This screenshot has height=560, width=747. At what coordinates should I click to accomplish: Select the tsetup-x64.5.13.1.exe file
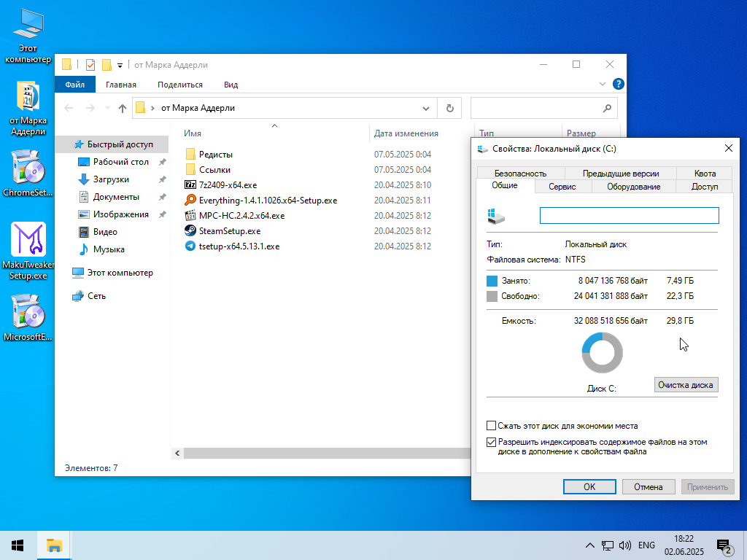click(x=239, y=246)
